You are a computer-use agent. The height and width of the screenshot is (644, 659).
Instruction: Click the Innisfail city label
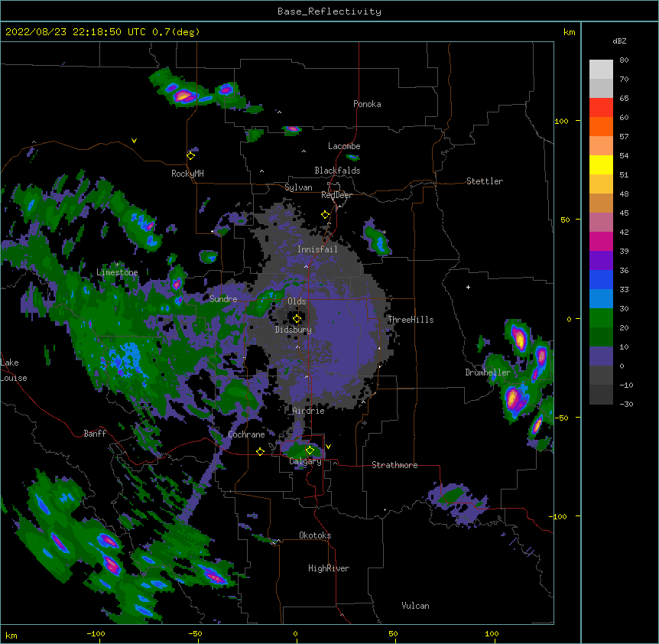click(317, 249)
